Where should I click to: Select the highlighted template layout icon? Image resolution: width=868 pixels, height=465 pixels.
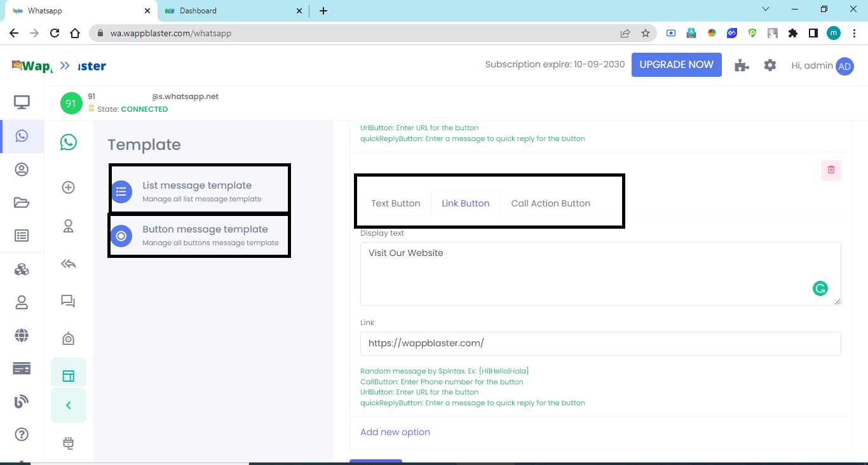click(x=69, y=376)
